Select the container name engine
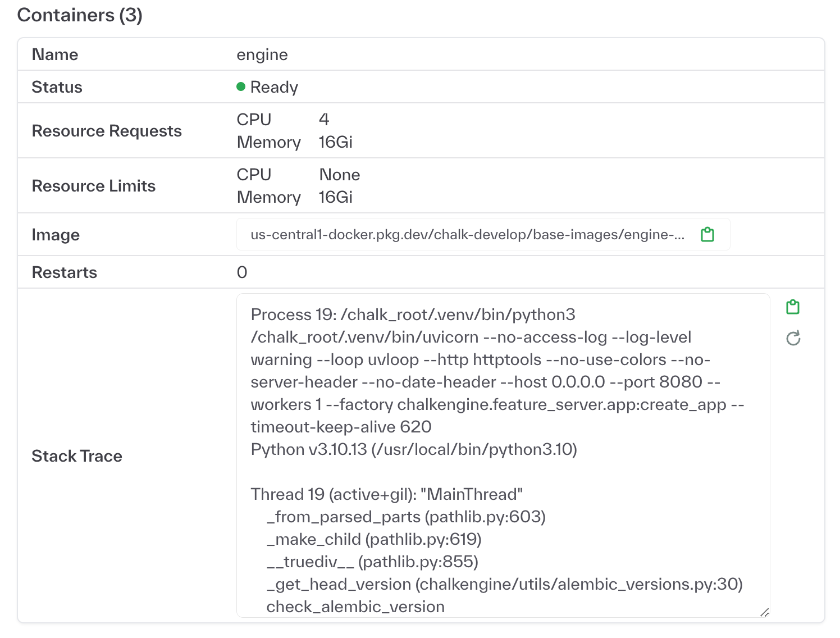 click(x=262, y=54)
